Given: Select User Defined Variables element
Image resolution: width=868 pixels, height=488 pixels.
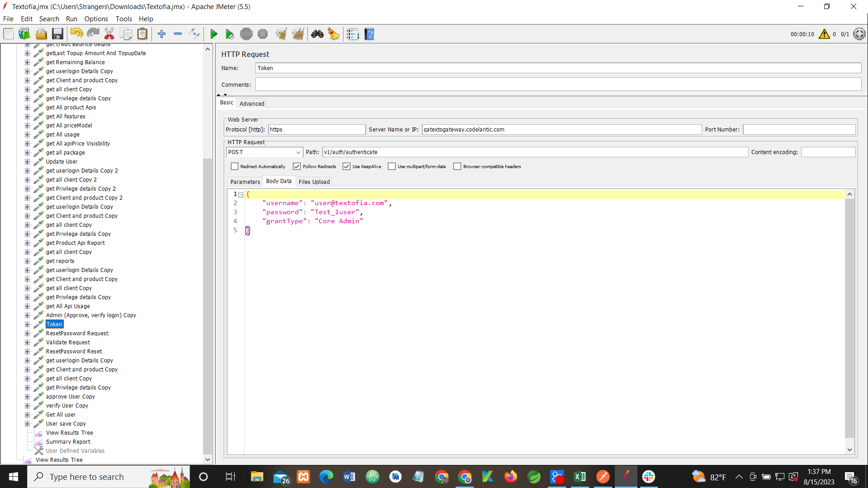Looking at the screenshot, I should [75, 451].
